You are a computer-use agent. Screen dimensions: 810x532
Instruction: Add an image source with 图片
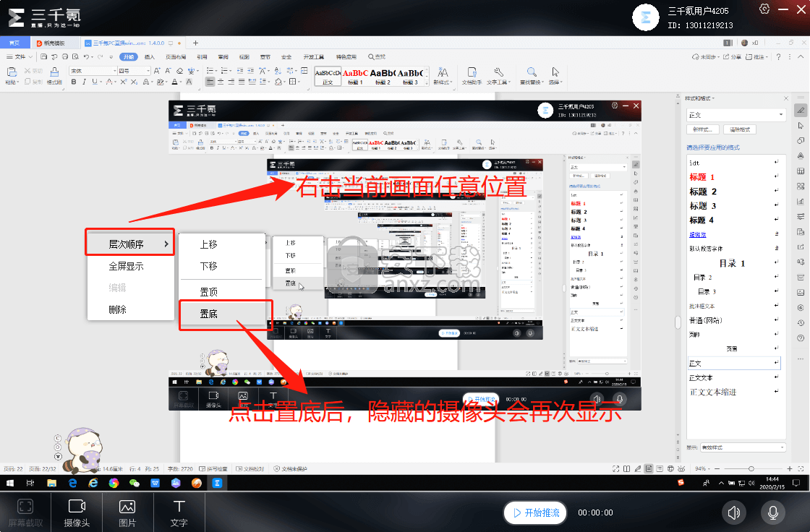click(127, 512)
